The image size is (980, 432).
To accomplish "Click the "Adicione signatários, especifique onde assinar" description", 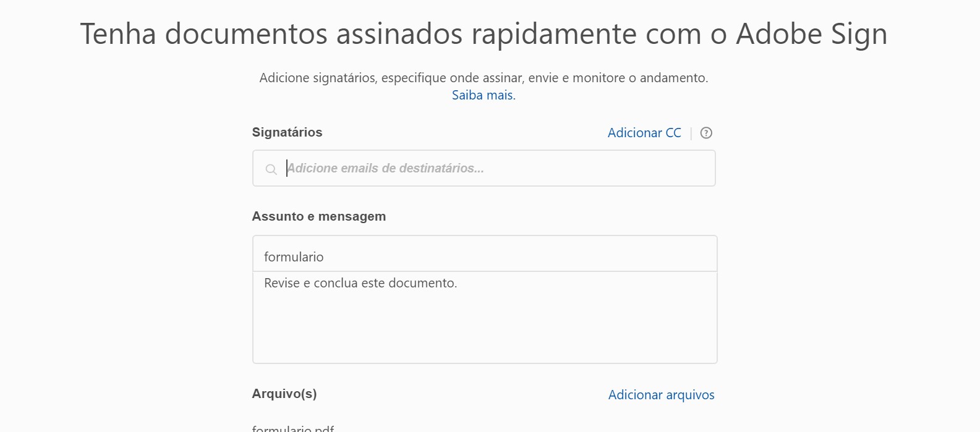I will point(484,78).
